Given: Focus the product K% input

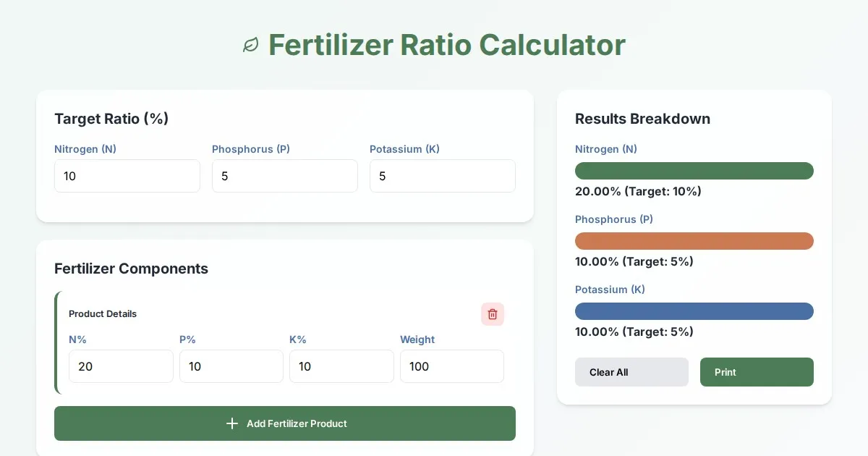Looking at the screenshot, I should click(341, 366).
